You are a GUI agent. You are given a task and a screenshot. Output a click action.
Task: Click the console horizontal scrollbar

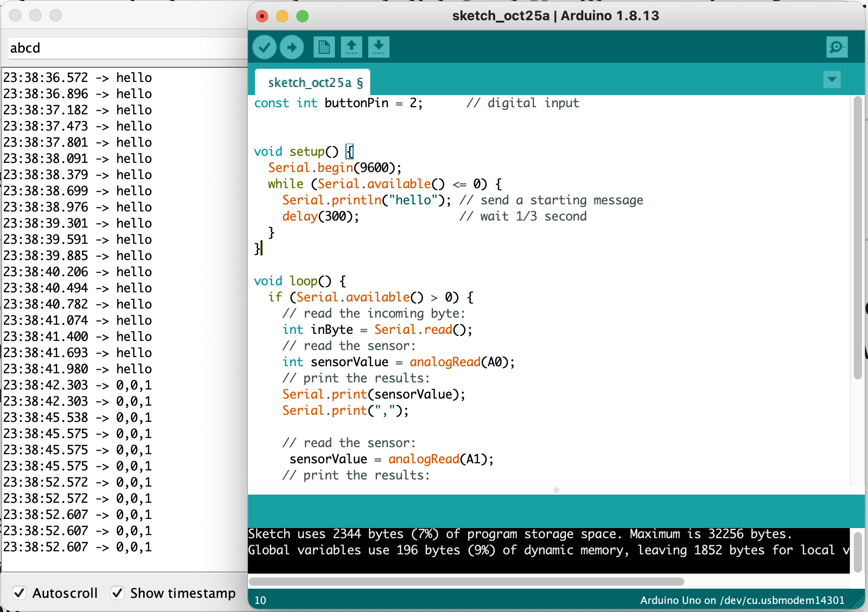click(x=466, y=582)
